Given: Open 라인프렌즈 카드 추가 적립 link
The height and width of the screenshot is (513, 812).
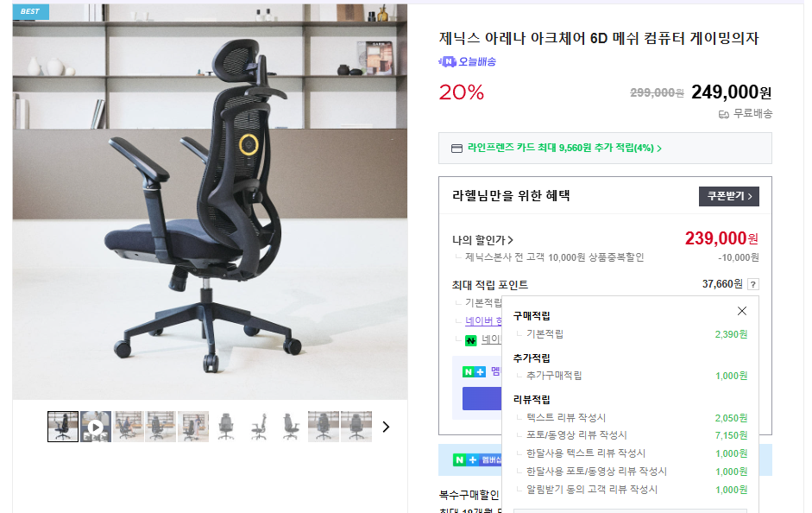Looking at the screenshot, I should (564, 149).
